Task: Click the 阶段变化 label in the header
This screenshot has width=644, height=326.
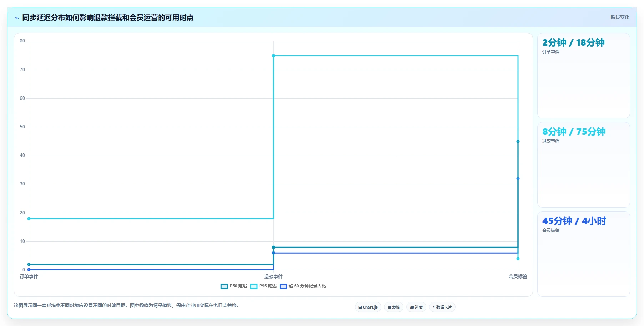Action: point(620,17)
